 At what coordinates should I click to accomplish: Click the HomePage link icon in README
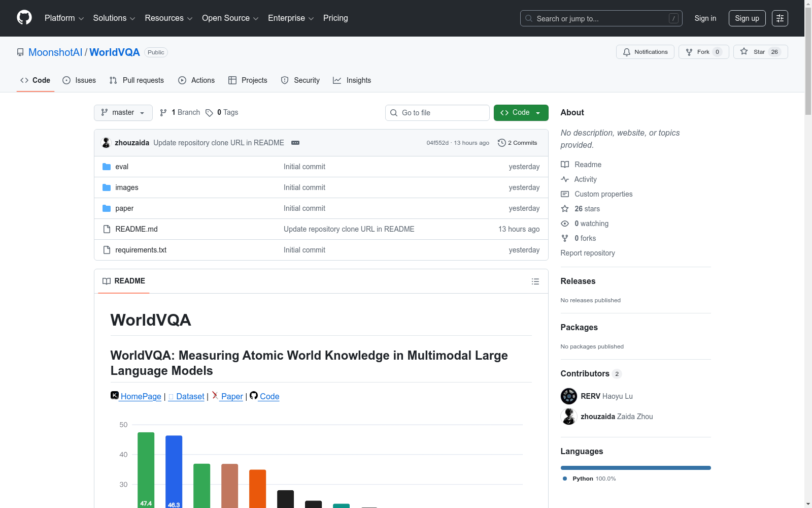(x=115, y=395)
